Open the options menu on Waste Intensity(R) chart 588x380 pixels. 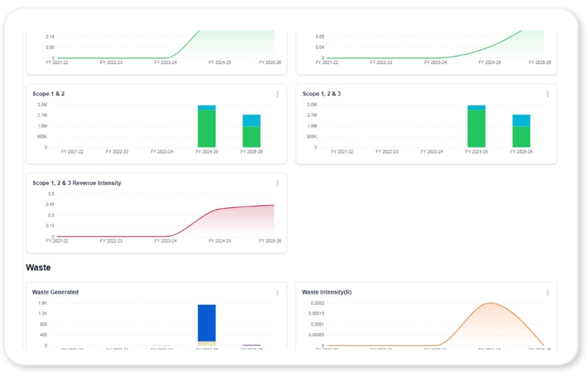coord(548,292)
